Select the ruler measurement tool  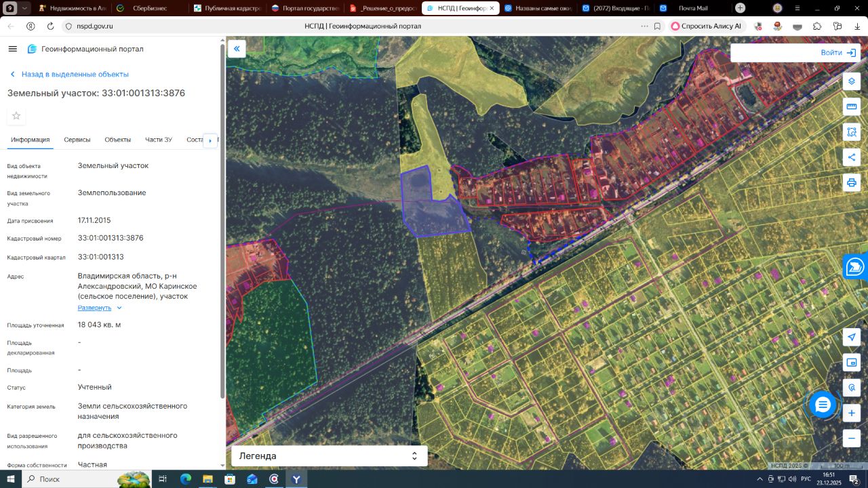(x=852, y=106)
